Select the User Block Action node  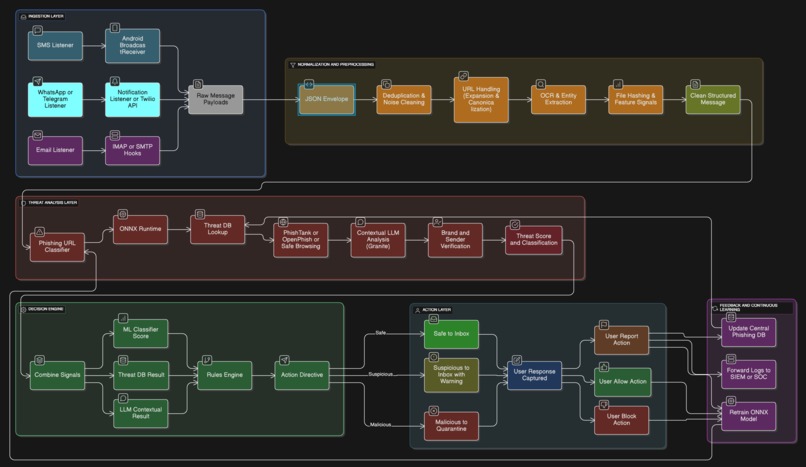click(621, 420)
